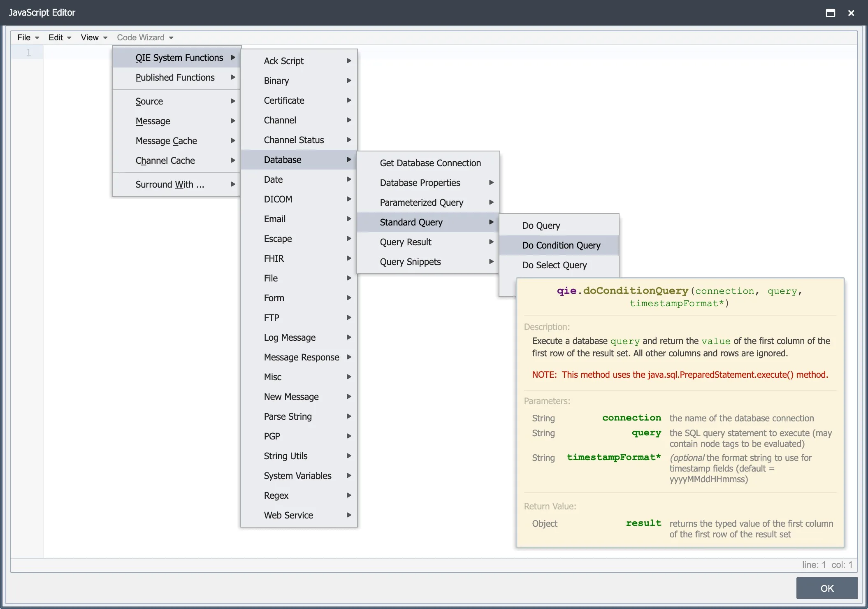Open the Code Wizard menu
The width and height of the screenshot is (868, 609).
click(145, 37)
